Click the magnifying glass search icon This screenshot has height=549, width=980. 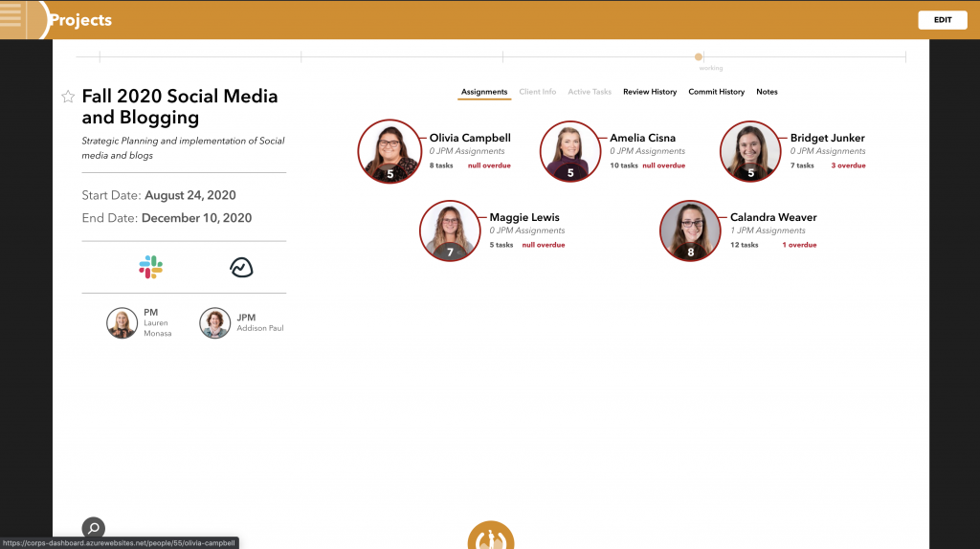93,527
